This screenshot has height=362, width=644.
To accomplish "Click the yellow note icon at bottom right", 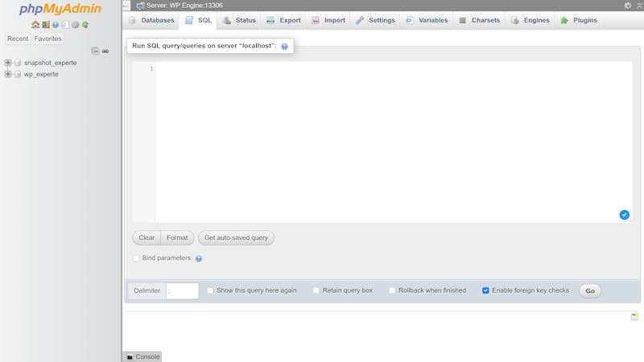I will (634, 316).
